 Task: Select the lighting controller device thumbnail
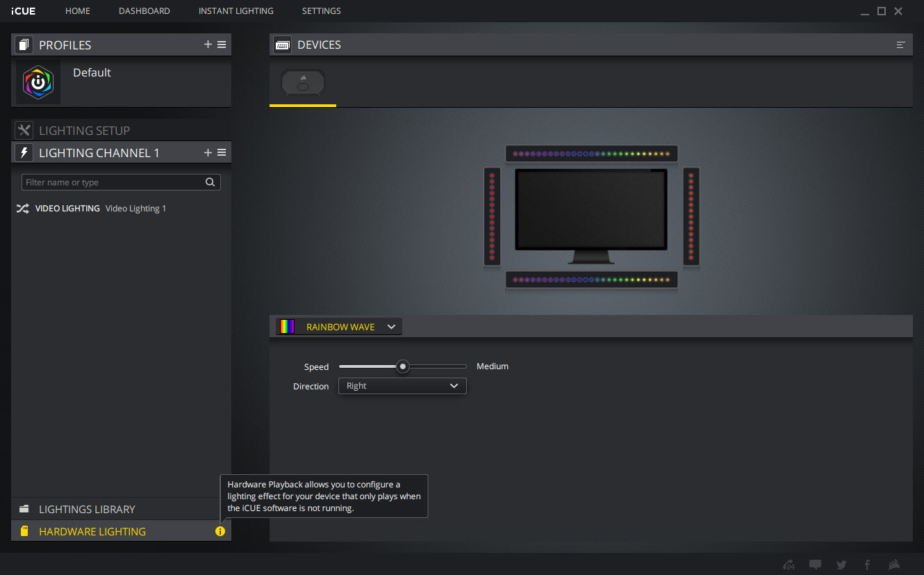303,84
